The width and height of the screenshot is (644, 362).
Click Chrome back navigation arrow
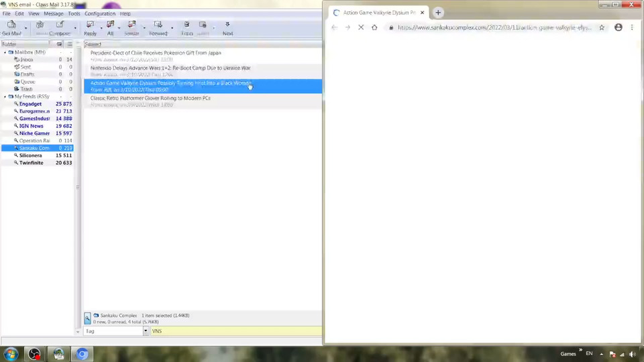click(334, 27)
